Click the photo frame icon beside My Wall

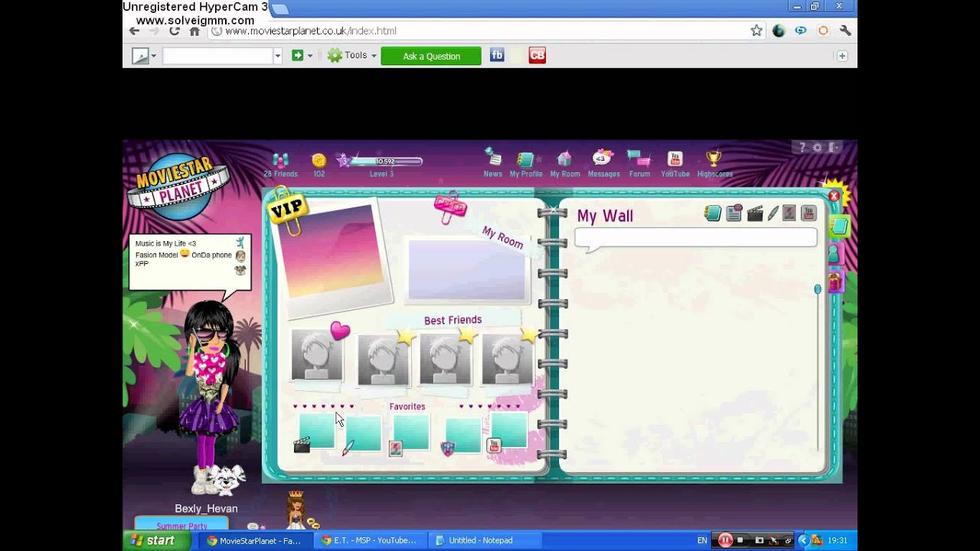point(789,214)
